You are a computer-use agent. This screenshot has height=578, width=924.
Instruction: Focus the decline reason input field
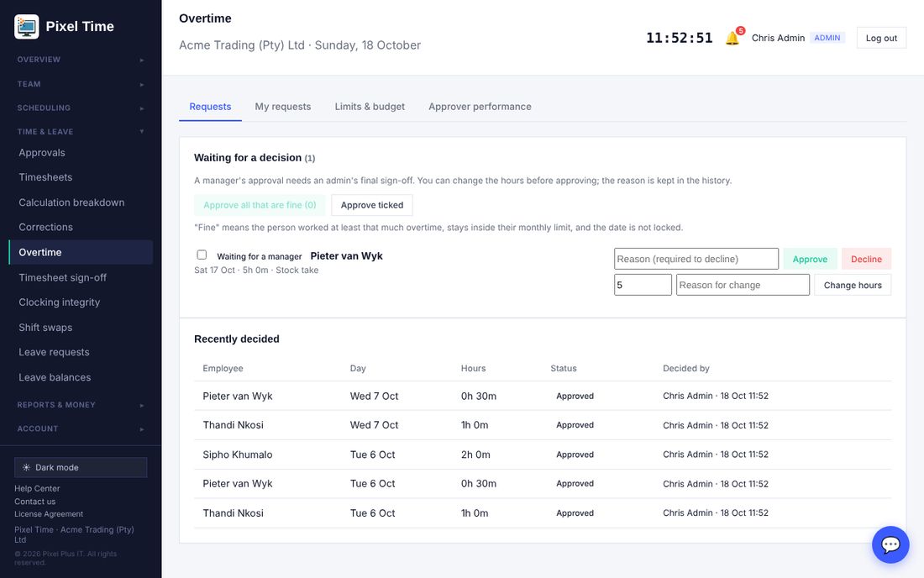(x=696, y=260)
